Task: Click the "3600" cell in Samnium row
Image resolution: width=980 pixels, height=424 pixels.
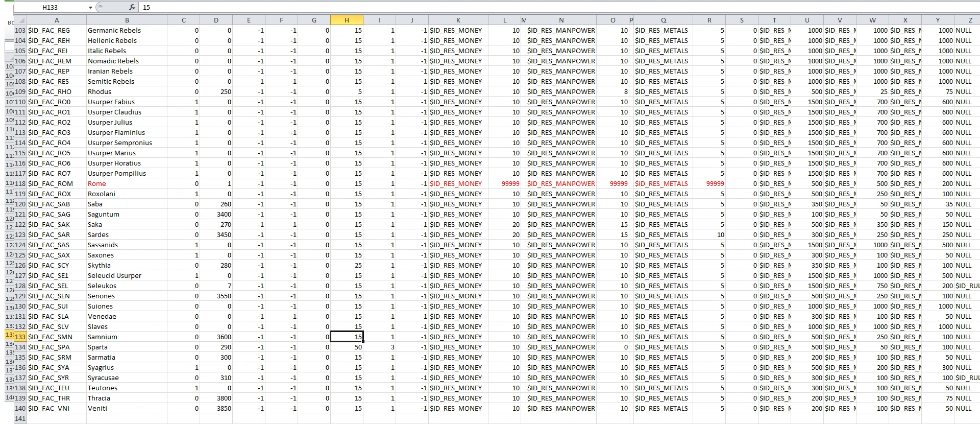Action: point(216,337)
